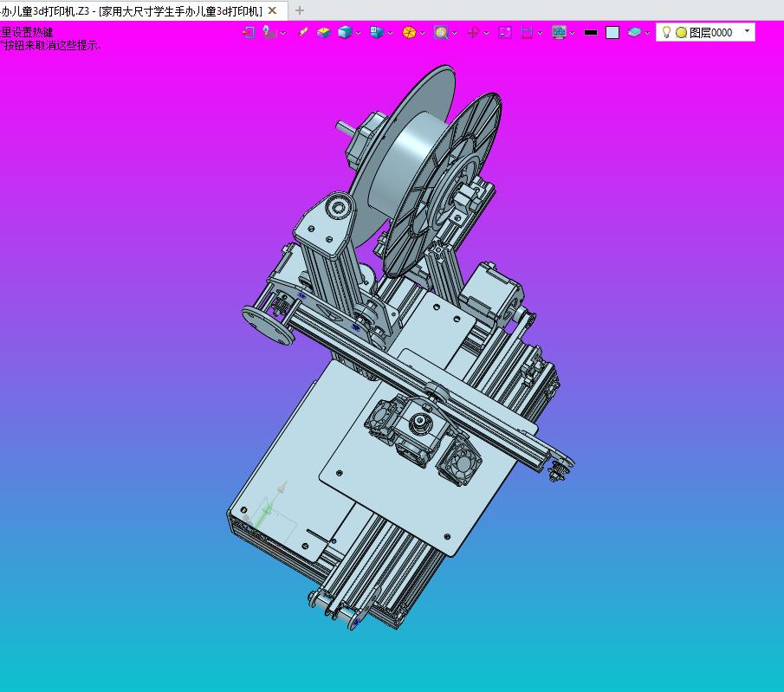Click the print bed plate in the model

(x=427, y=450)
